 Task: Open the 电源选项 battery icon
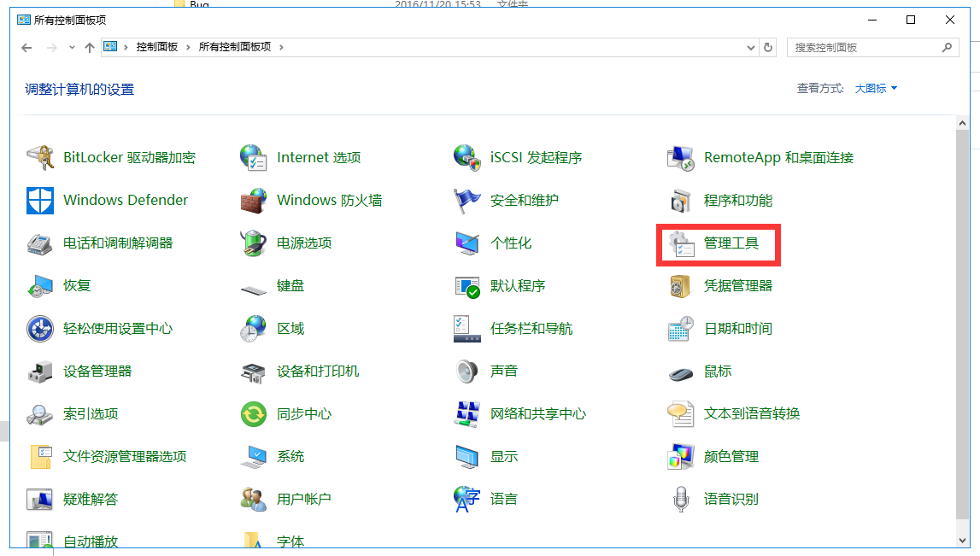pyautogui.click(x=254, y=243)
